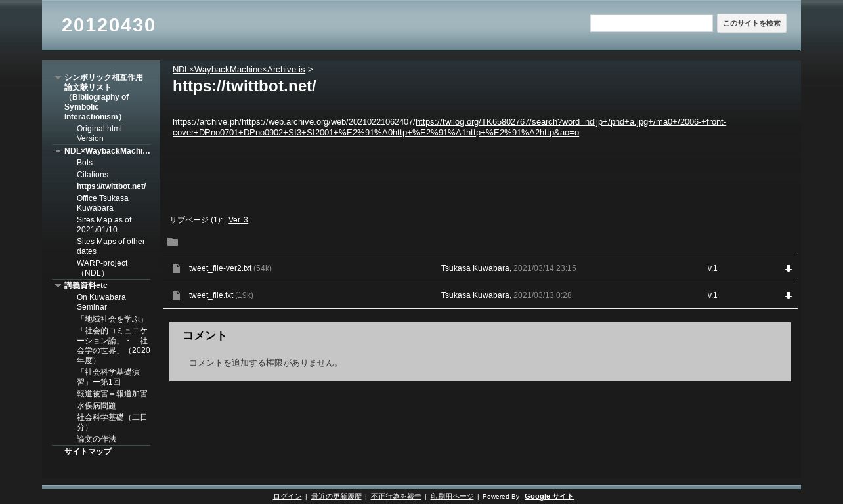Open the 20120430 site title
The height and width of the screenshot is (504, 843).
tap(108, 25)
